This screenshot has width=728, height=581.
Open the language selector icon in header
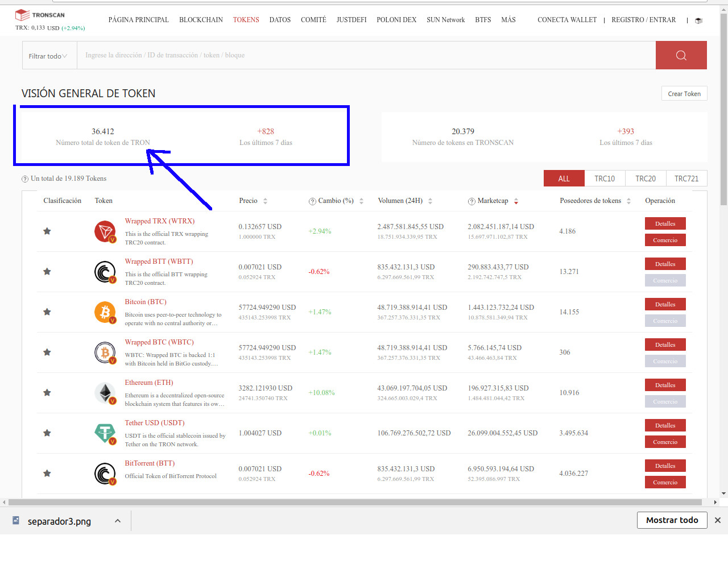tap(699, 20)
